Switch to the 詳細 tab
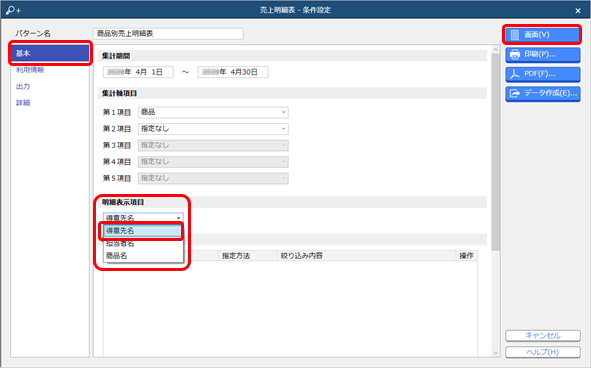591x368 pixels. click(23, 103)
